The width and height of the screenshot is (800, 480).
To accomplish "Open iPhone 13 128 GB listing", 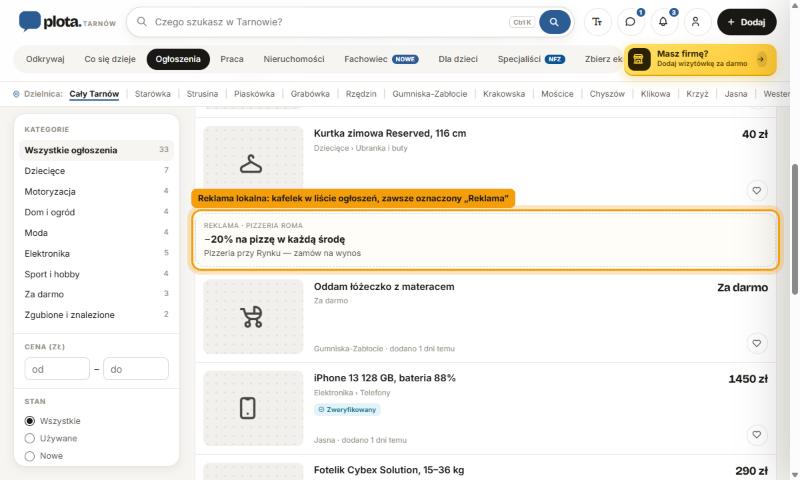I will click(385, 378).
